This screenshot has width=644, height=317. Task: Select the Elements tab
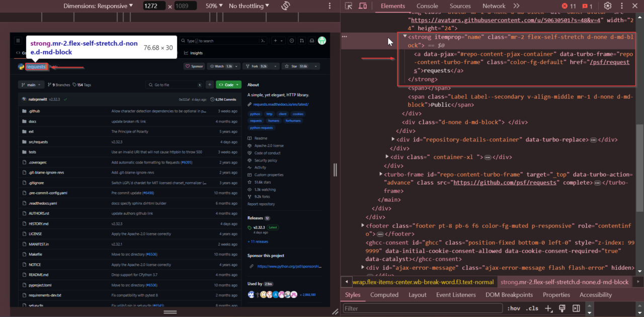[393, 6]
